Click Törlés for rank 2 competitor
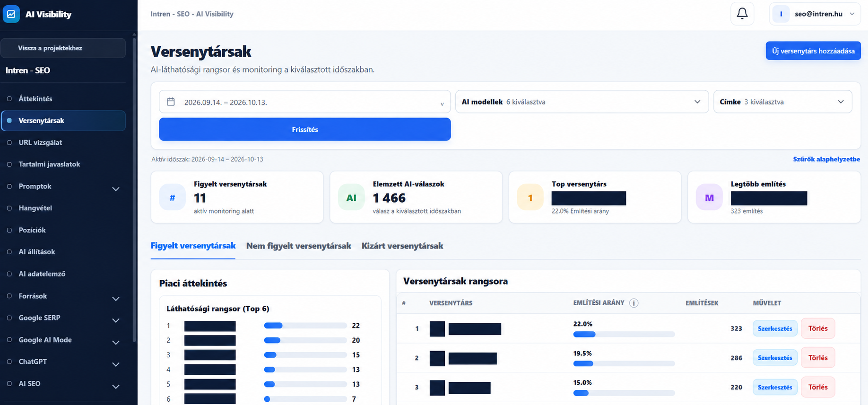Screen dimensions: 868x405 [818, 358]
